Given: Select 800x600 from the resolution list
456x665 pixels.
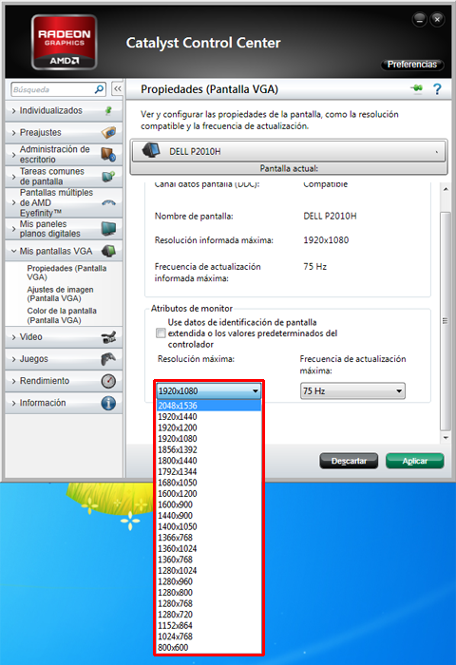Looking at the screenshot, I should (209, 648).
